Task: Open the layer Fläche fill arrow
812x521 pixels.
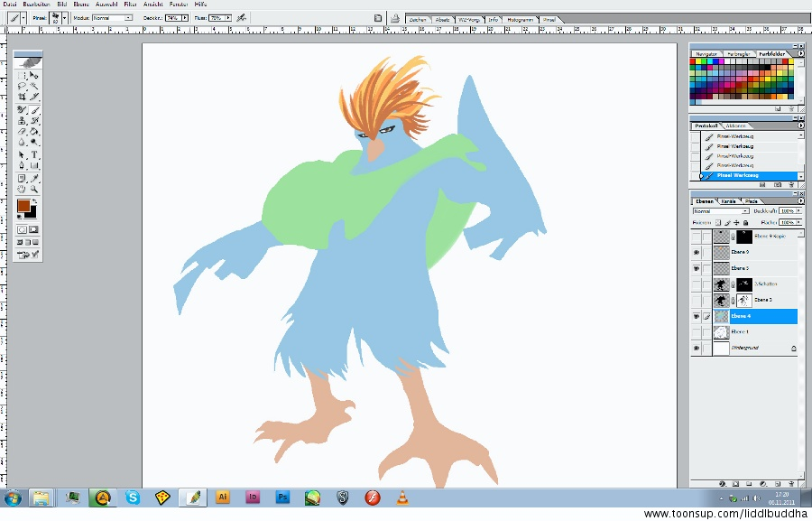Action: pyautogui.click(x=798, y=222)
